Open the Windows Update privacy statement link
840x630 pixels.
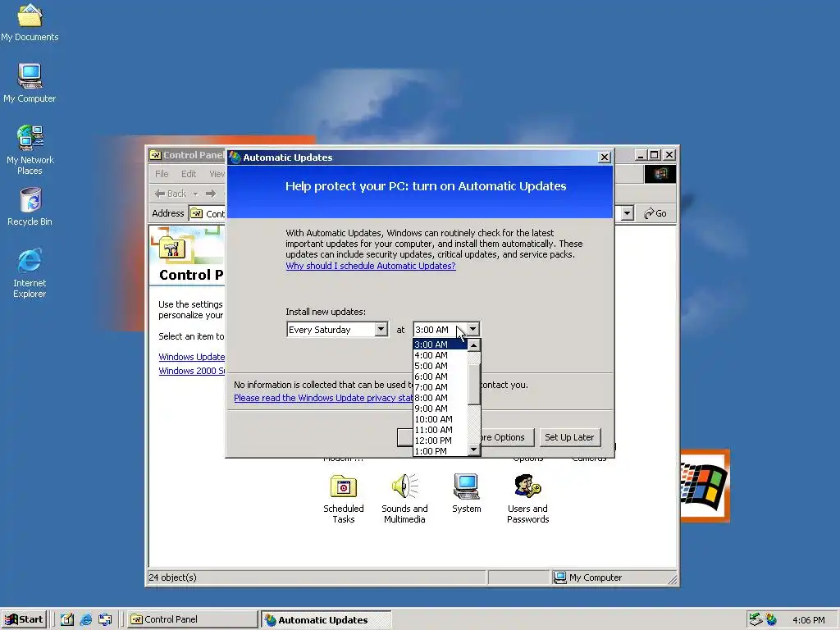click(323, 398)
